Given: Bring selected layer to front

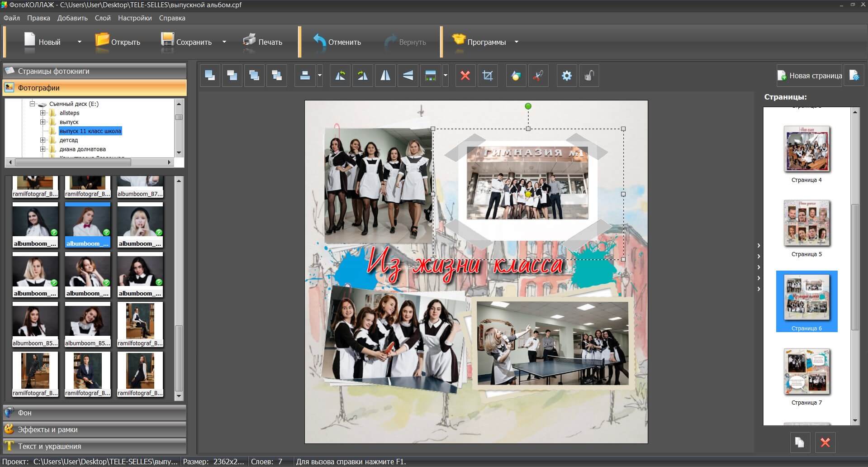Looking at the screenshot, I should (x=210, y=76).
